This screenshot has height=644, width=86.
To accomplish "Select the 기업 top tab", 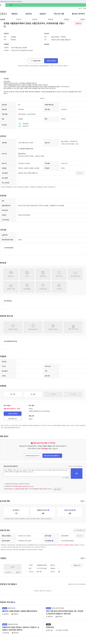I will click(11, 5).
